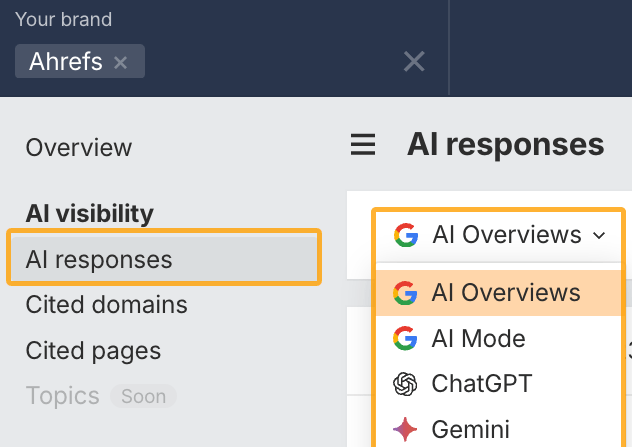Click the Gemini sparkle icon
This screenshot has width=632, height=447.
click(x=405, y=430)
